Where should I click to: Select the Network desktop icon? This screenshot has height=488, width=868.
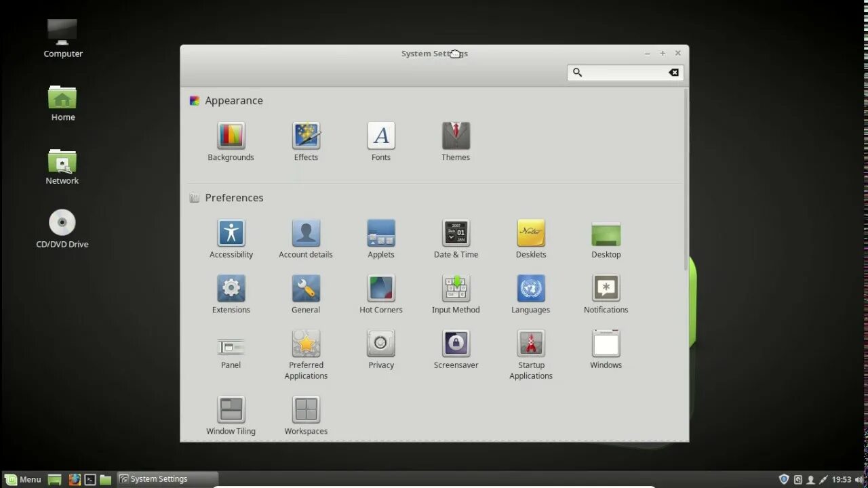coord(62,167)
